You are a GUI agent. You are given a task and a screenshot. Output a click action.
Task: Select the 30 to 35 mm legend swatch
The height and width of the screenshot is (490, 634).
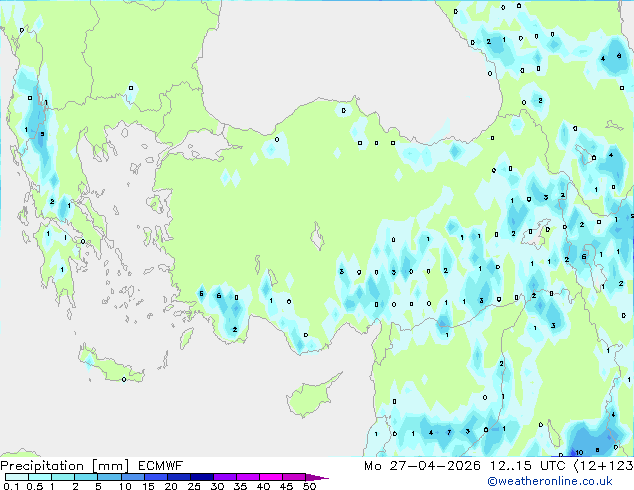coord(225,477)
